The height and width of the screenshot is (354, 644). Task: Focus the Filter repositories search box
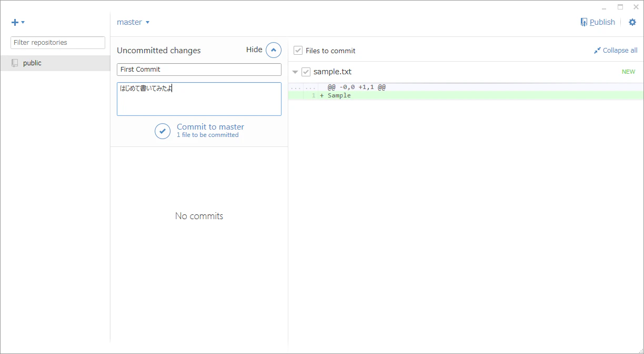coord(58,43)
